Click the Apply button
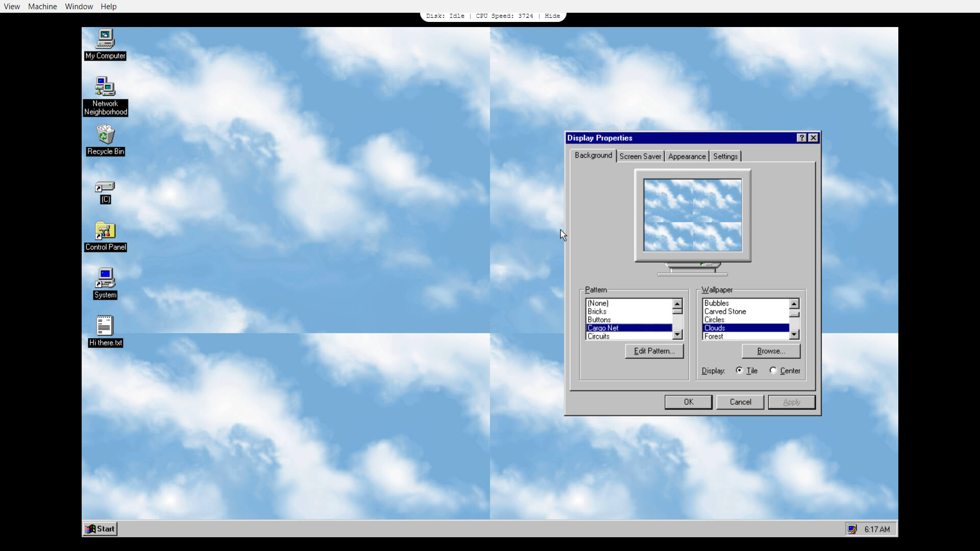Screen dimensions: 980x551 coord(791,402)
